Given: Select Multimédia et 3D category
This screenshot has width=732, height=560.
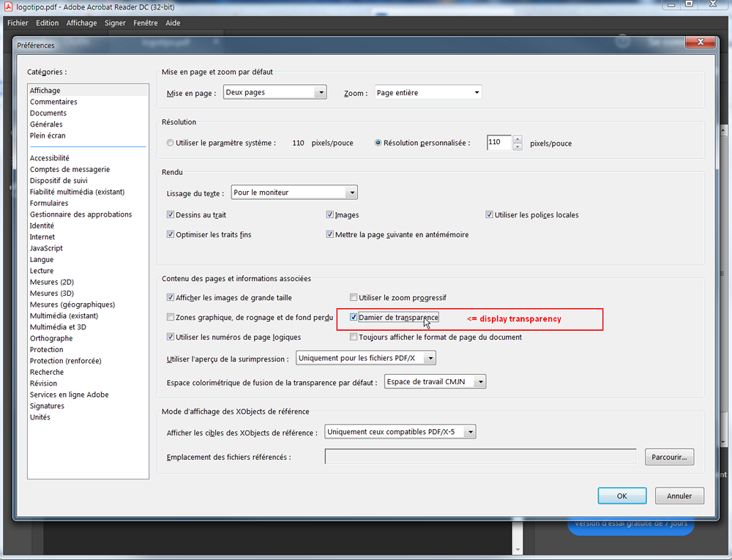Looking at the screenshot, I should (88, 327).
